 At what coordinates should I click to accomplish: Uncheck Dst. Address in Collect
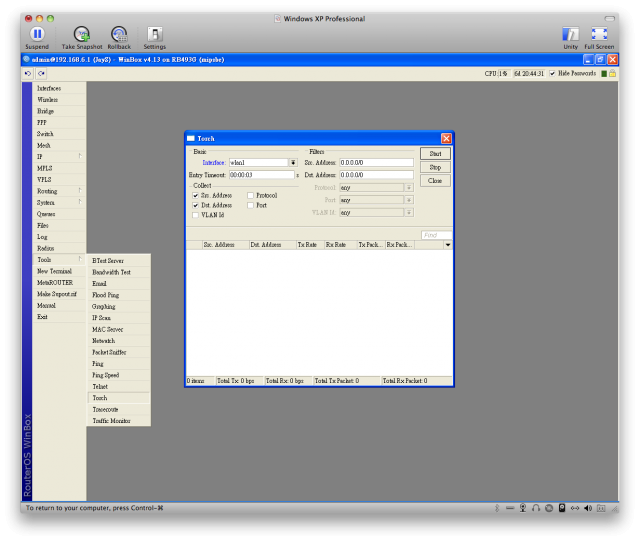tap(196, 205)
